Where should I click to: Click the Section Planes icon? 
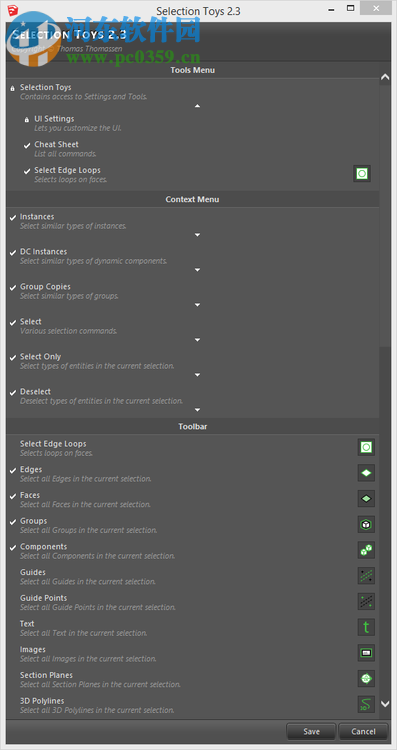click(366, 678)
